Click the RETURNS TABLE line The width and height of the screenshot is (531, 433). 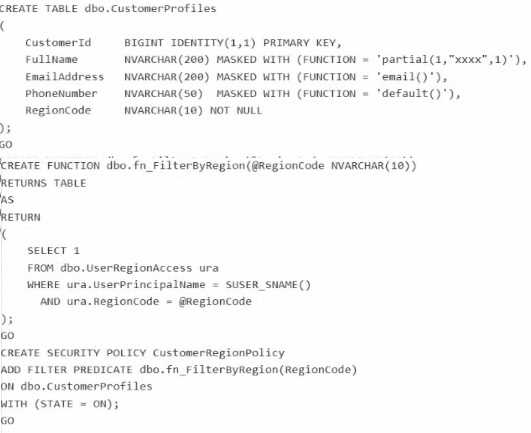(x=43, y=183)
